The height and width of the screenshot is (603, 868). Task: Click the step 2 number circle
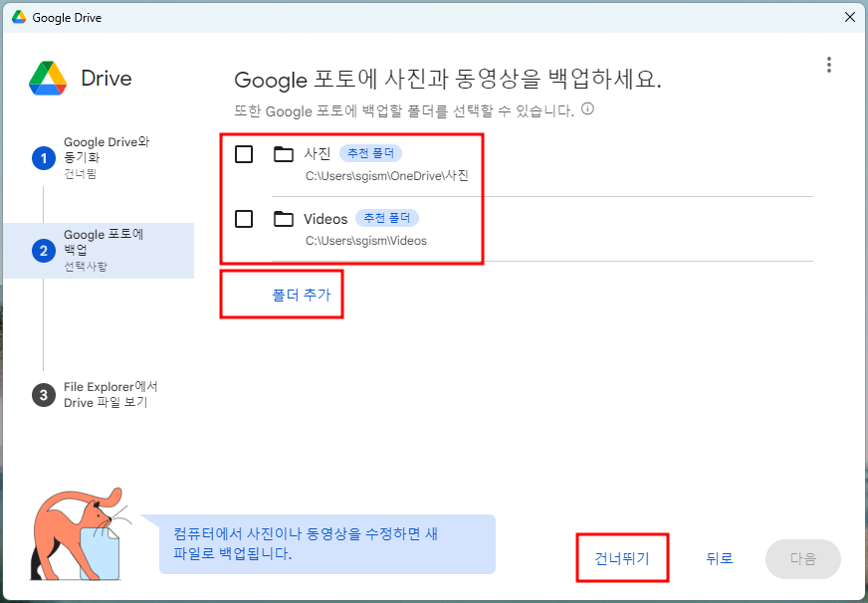click(43, 251)
